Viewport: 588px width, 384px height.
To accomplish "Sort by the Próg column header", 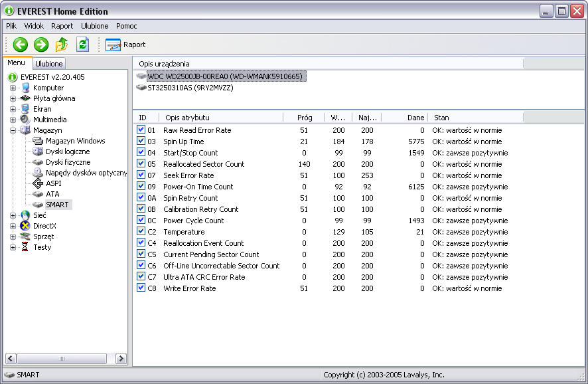I will click(304, 118).
